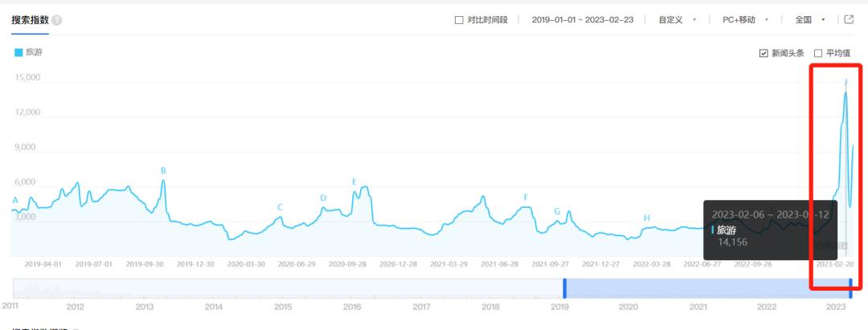Click news marker D on the chart

tap(323, 198)
